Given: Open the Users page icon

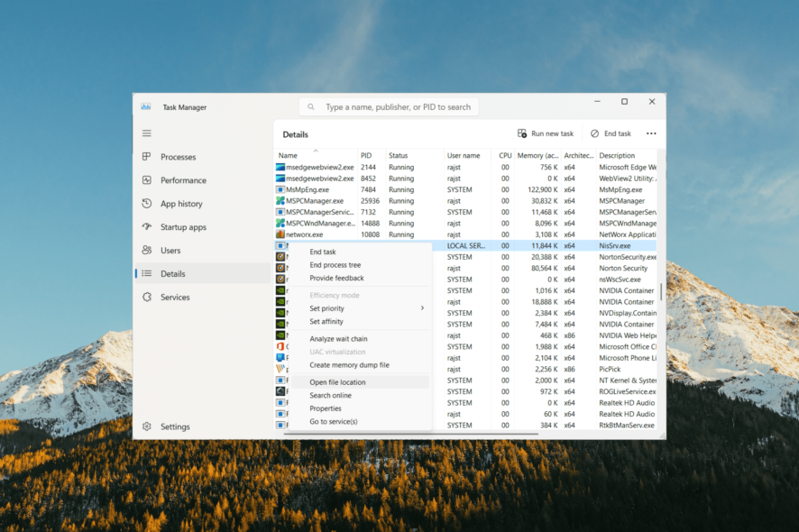Looking at the screenshot, I should (x=147, y=251).
